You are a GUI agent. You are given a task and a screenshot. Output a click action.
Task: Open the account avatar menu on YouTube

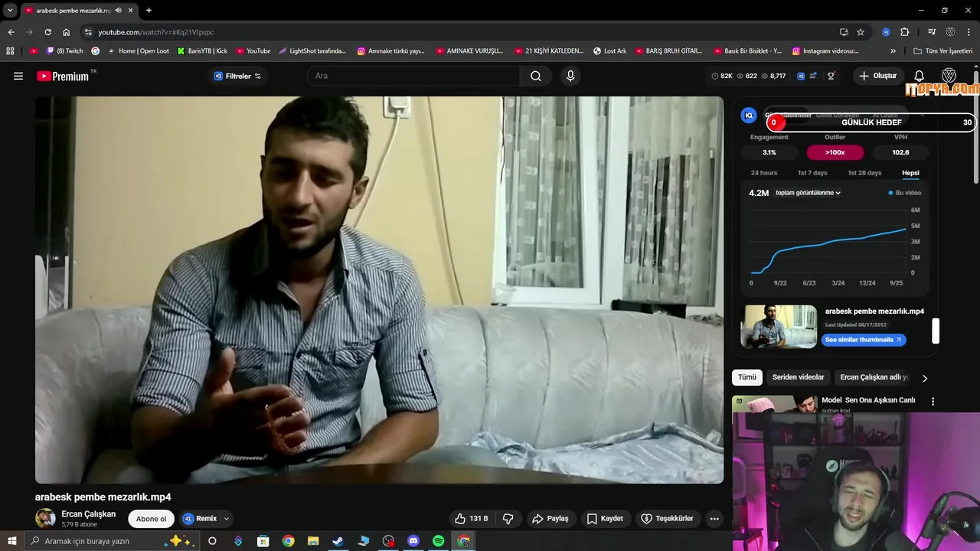949,76
